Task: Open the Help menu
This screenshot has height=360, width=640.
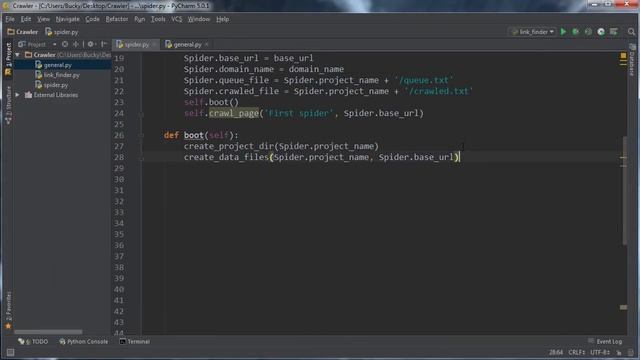Action: (x=222, y=19)
